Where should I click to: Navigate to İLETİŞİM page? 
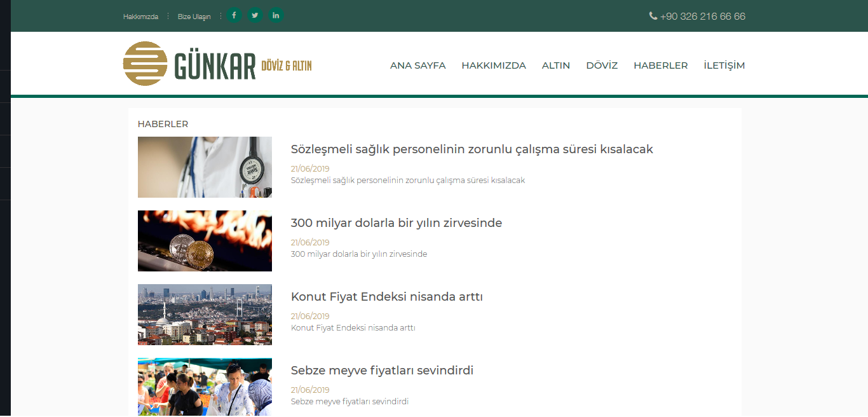[x=724, y=65]
